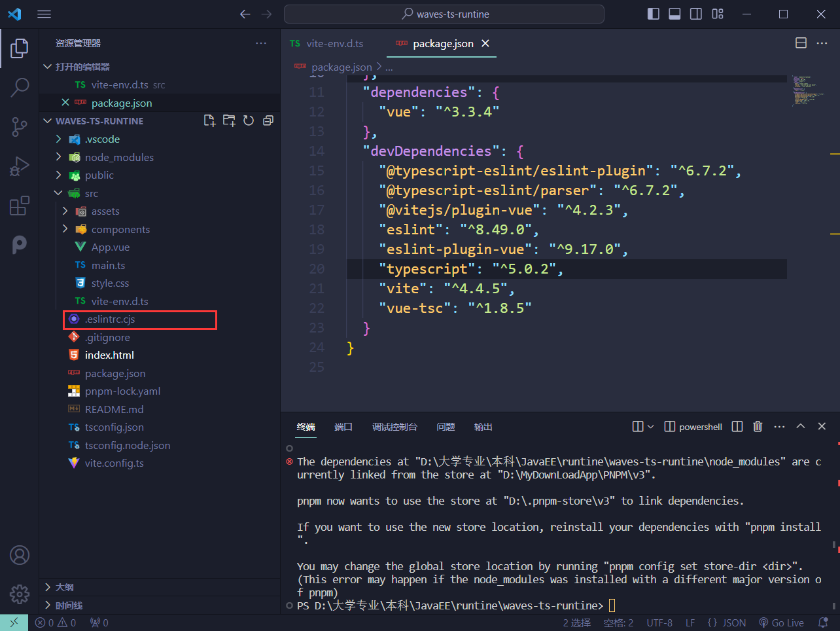Close the package.json editor tab
Image resolution: width=840 pixels, height=631 pixels.
[x=485, y=43]
